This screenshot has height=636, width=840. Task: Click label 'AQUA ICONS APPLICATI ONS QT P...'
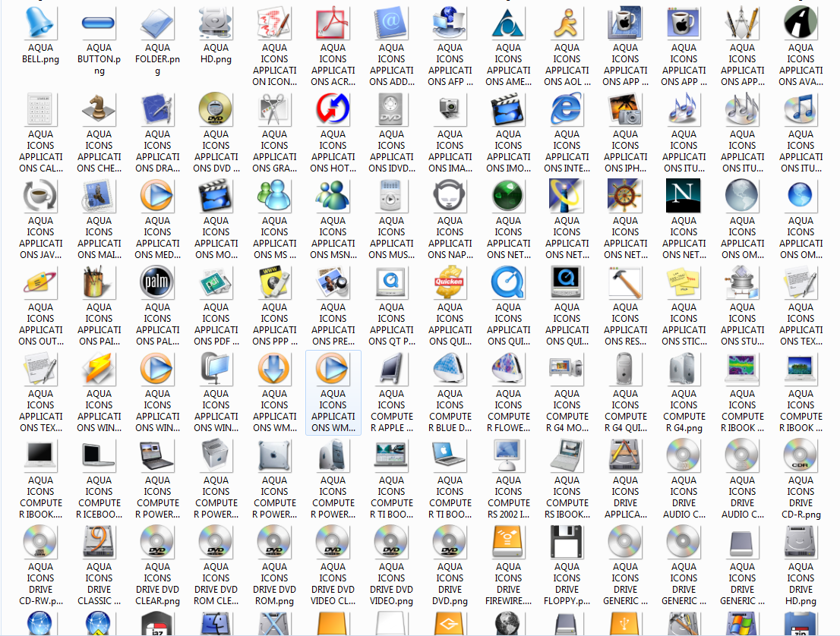[x=391, y=324]
